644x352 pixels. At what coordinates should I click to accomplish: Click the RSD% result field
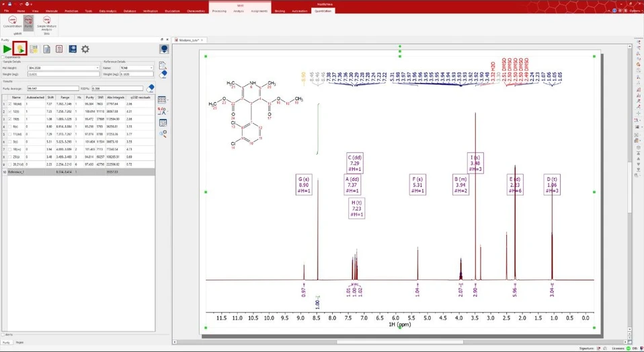tap(117, 88)
